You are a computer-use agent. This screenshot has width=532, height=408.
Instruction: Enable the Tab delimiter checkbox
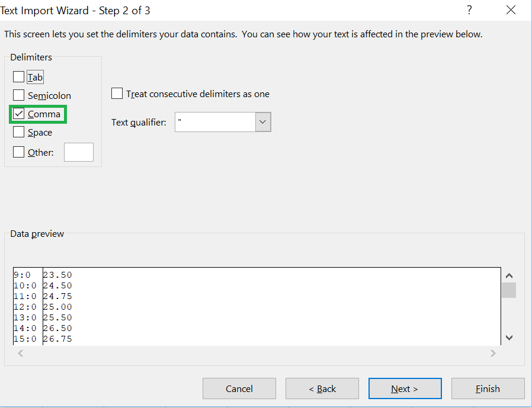click(18, 76)
